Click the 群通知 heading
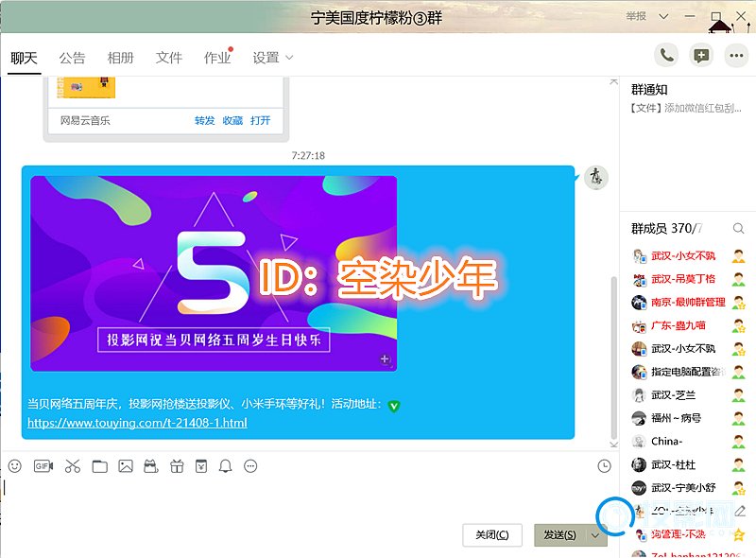Screen dimensions: 756x558 [x=649, y=90]
